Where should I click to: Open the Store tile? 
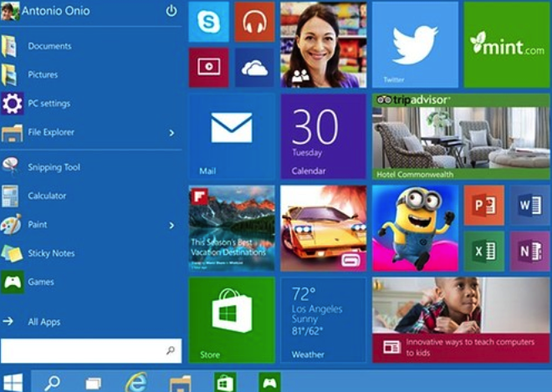[231, 320]
